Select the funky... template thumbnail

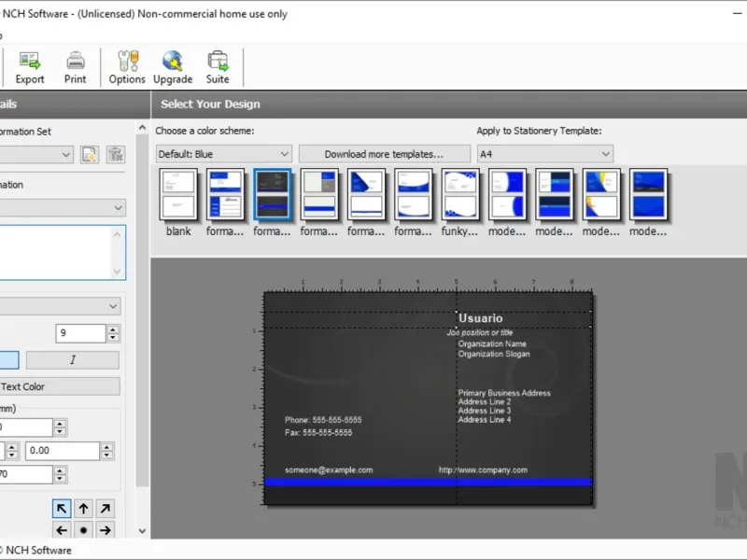point(459,194)
